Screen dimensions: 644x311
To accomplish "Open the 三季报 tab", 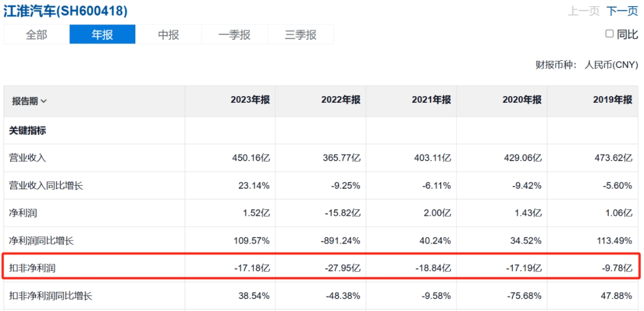I will [x=301, y=35].
